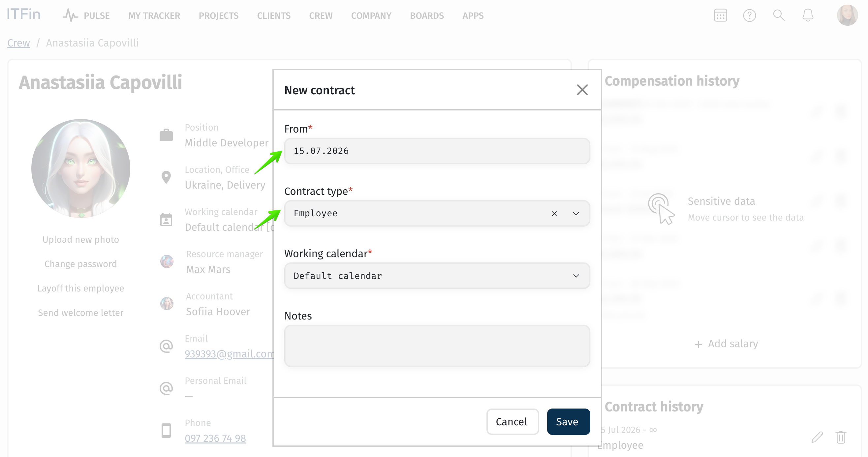Clear the Employee contract type selection
The width and height of the screenshot is (868, 457).
pyautogui.click(x=554, y=214)
